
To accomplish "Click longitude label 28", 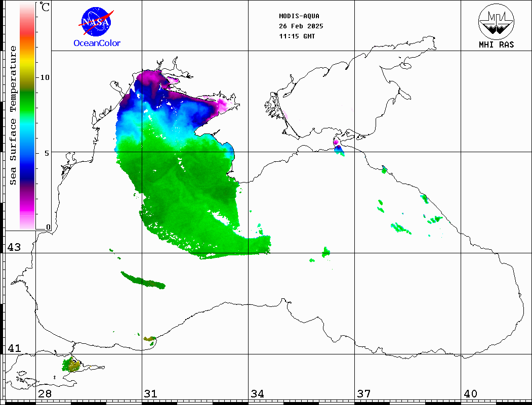I will tap(45, 394).
